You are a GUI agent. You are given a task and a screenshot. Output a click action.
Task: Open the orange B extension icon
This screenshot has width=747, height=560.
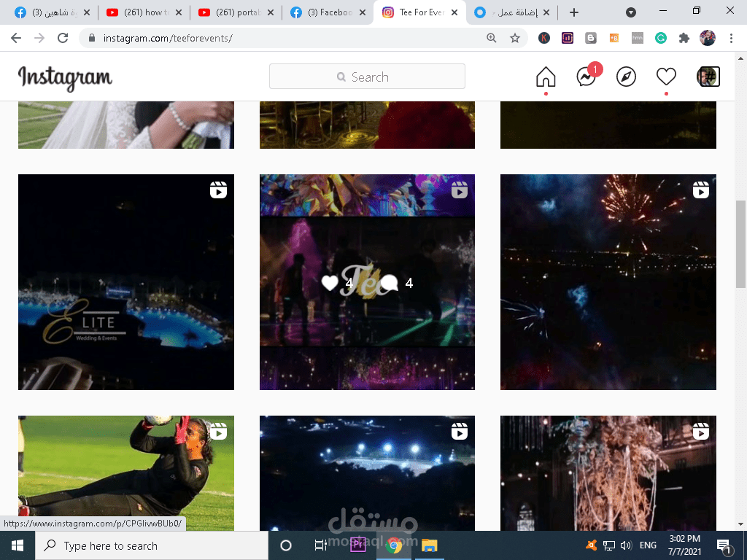click(x=614, y=38)
